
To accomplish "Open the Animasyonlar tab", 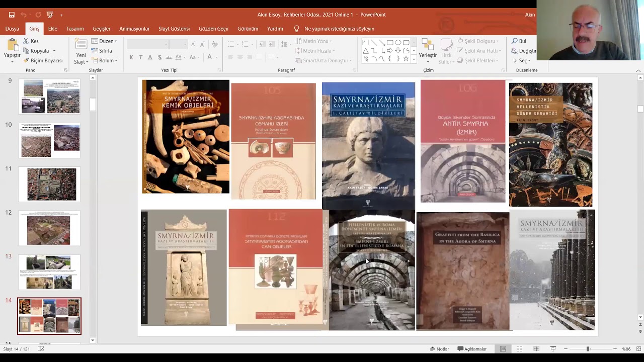I will pos(134,29).
